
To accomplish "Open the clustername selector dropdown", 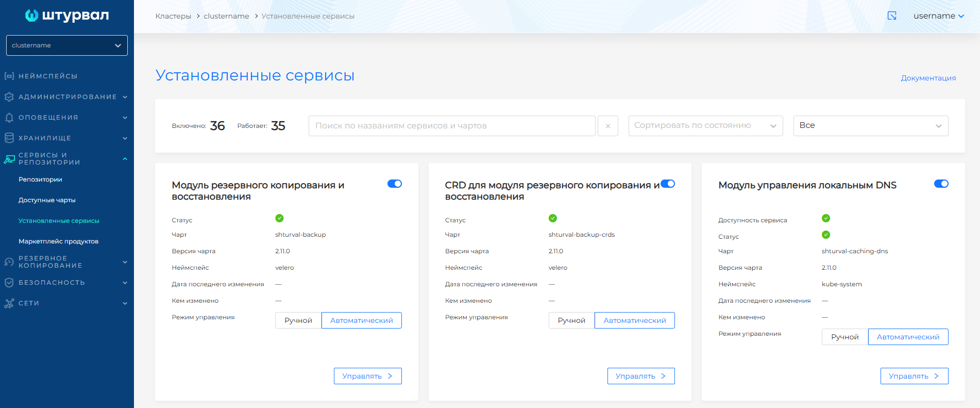I will 67,45.
